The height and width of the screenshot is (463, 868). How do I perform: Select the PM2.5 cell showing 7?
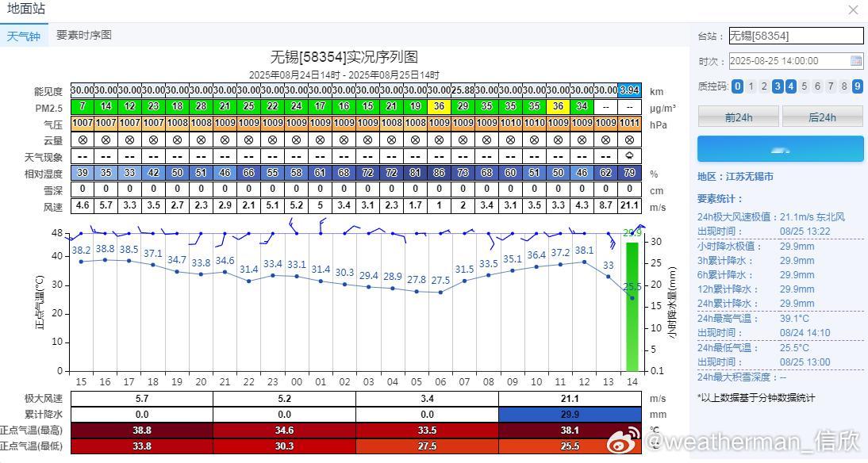pos(83,105)
